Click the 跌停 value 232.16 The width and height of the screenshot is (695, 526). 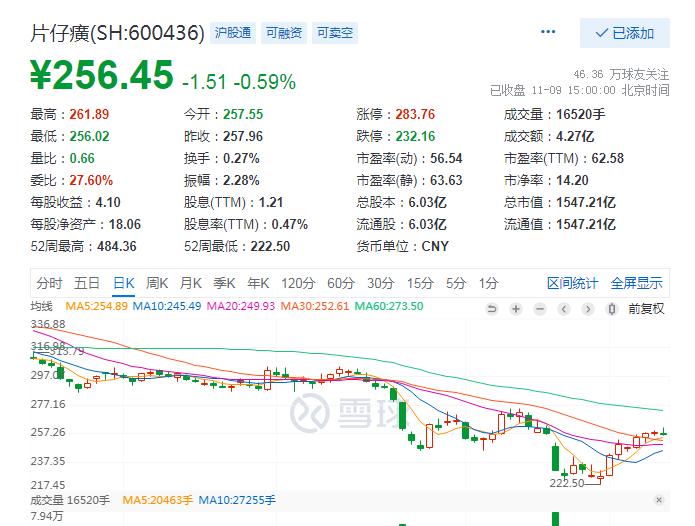pyautogui.click(x=415, y=136)
